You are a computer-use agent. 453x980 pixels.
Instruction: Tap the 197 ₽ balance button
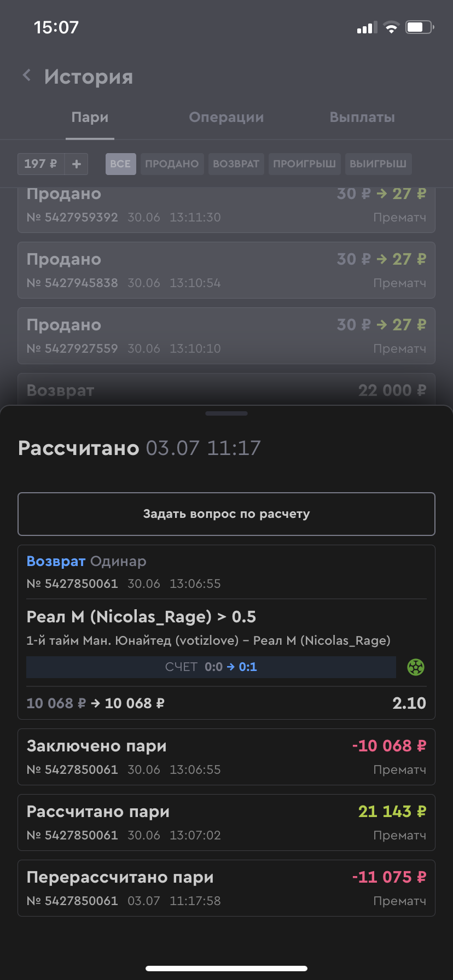pyautogui.click(x=41, y=164)
